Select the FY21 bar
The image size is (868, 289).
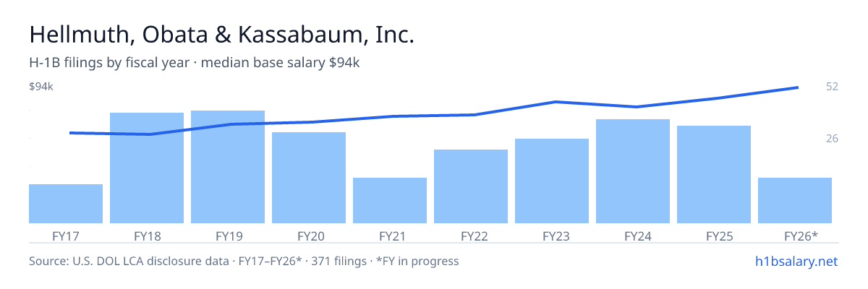pos(390,200)
